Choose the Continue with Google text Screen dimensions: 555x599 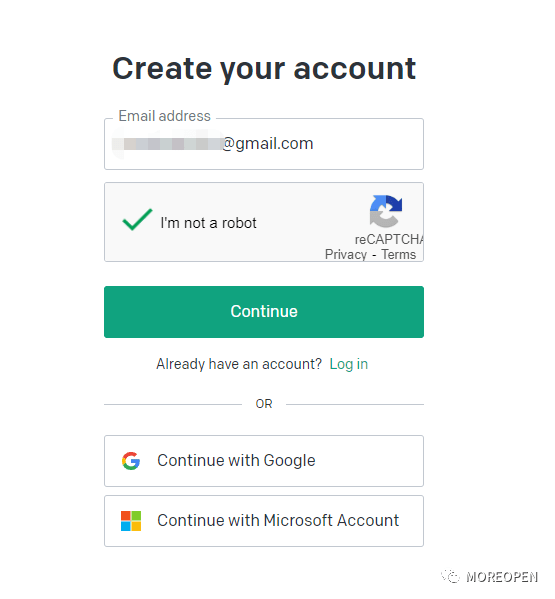(x=236, y=461)
